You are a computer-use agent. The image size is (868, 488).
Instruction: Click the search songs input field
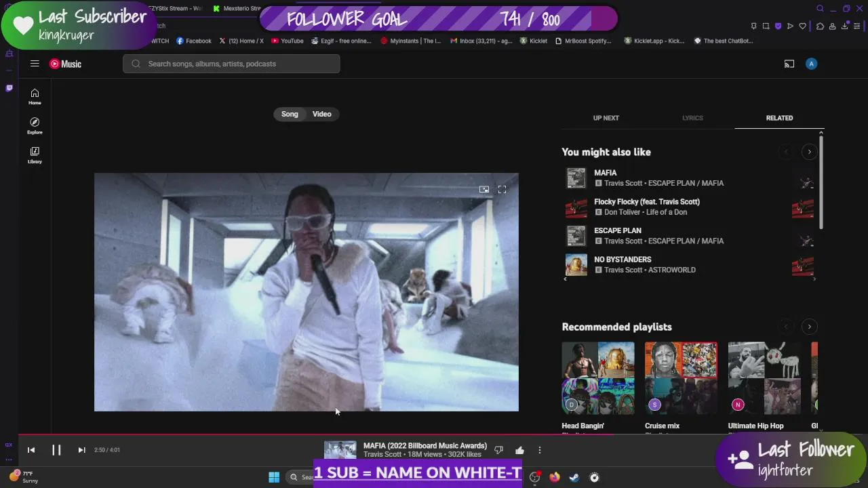(x=231, y=64)
